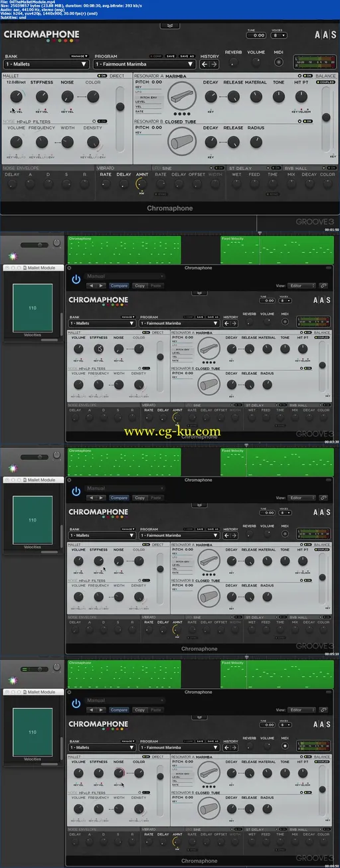340x868 pixels.
Task: Click history forward arrow in 00:01:50 frame
Action: coord(214,64)
